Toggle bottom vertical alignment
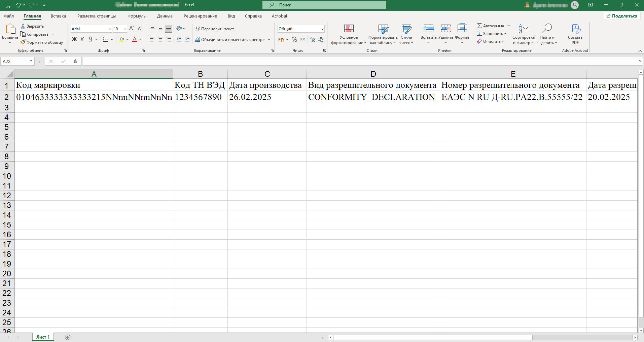The image size is (644, 342). (x=169, y=29)
